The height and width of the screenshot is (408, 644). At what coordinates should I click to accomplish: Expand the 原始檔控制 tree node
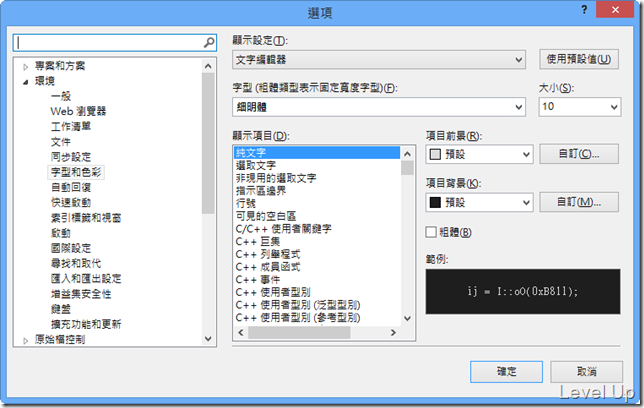click(25, 341)
